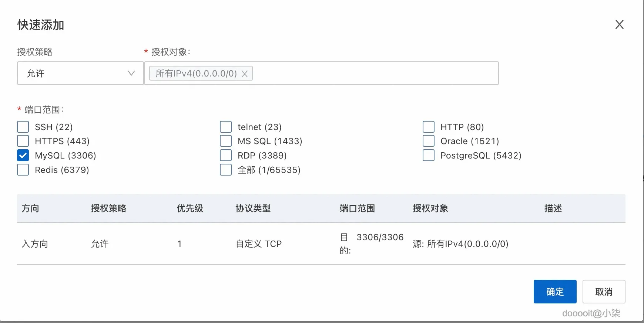Screen dimensions: 644x323
Task: Click the 确定 confirm button
Action: [554, 292]
